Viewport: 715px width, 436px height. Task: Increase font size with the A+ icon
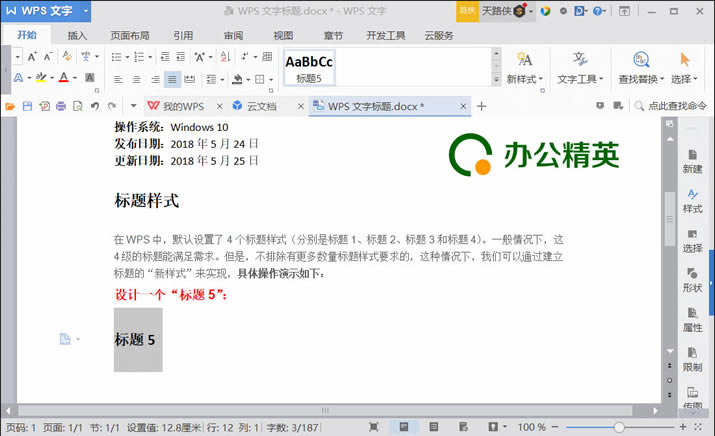click(32, 57)
